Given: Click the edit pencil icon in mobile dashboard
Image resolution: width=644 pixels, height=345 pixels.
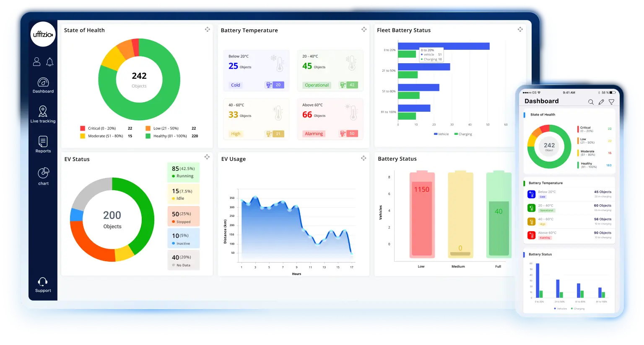Looking at the screenshot, I should point(601,102).
